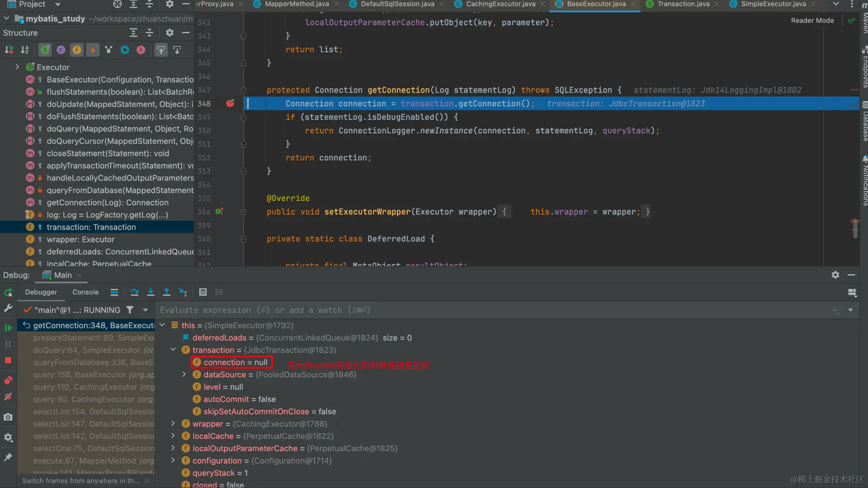Open the Database tool window

point(864,122)
